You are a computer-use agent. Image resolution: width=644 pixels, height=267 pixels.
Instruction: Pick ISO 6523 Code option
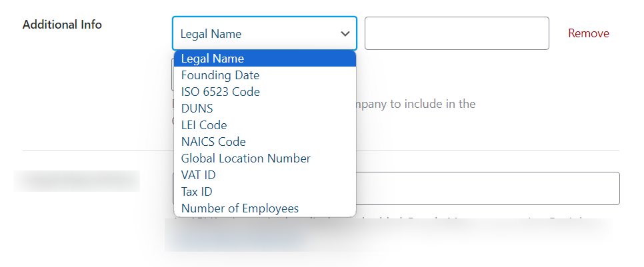coord(265,92)
